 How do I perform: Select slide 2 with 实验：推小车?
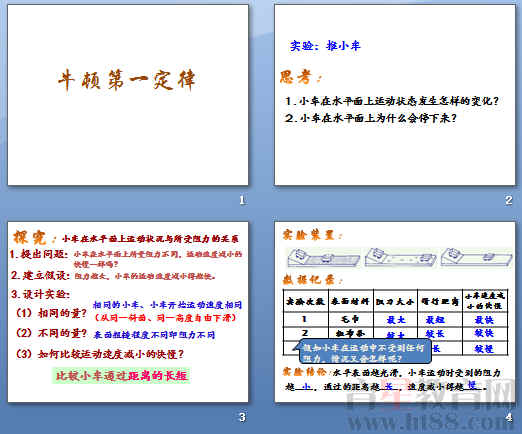click(x=395, y=95)
